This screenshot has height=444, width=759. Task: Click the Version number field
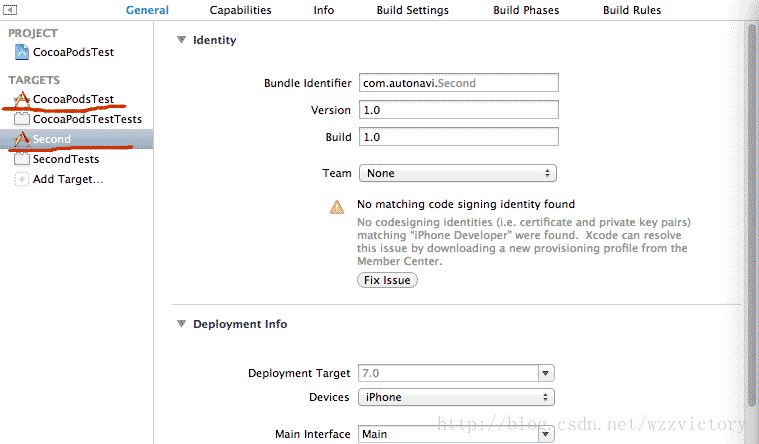tap(457, 110)
